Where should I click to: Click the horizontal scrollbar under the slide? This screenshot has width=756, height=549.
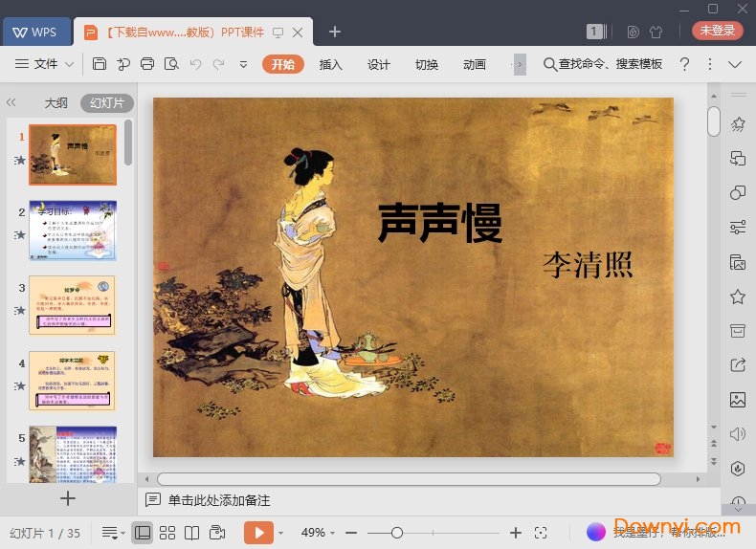point(409,479)
